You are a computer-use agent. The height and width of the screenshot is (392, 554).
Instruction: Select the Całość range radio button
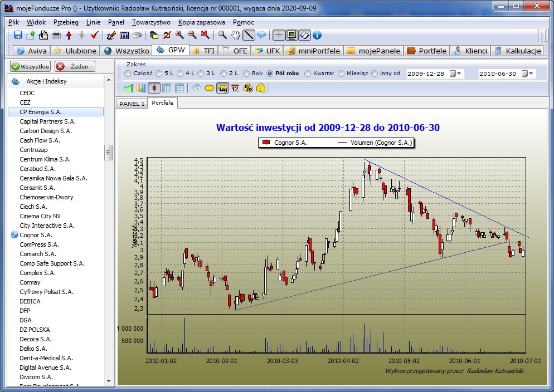(x=128, y=73)
